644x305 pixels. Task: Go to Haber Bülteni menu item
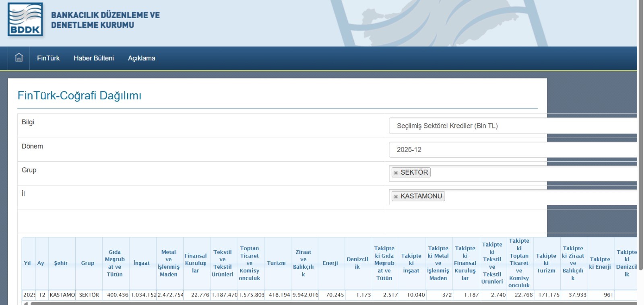tap(93, 58)
